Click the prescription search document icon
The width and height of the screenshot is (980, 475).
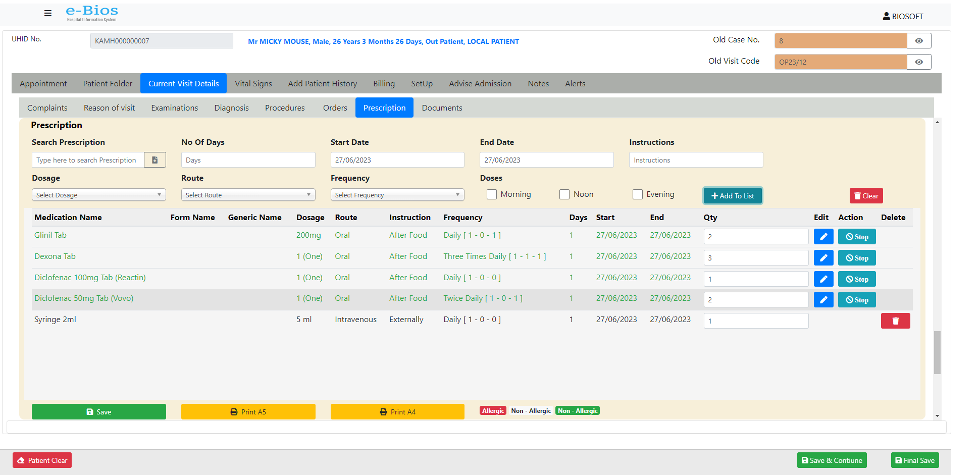(155, 160)
